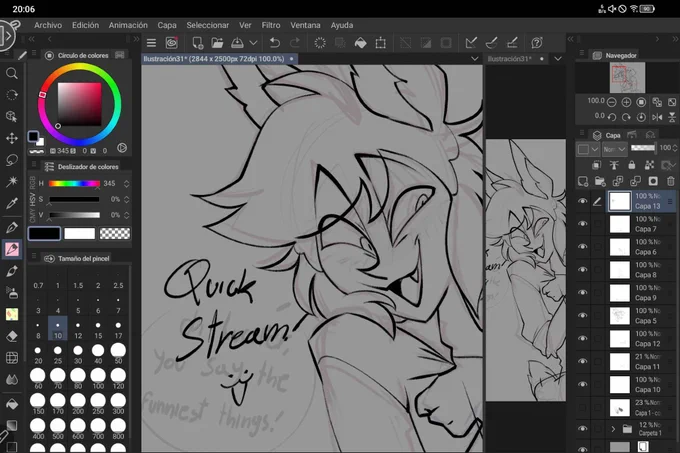Undo the last action
This screenshot has height=453, width=680.
pyautogui.click(x=275, y=43)
